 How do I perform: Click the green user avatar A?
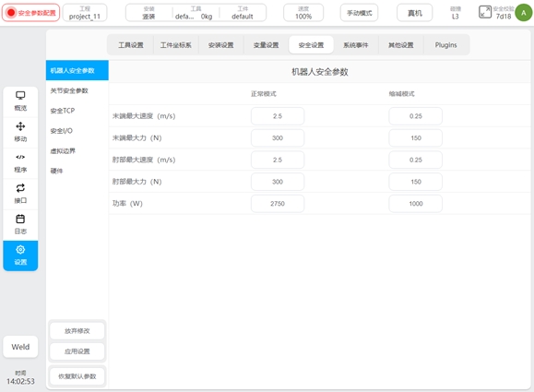[524, 13]
